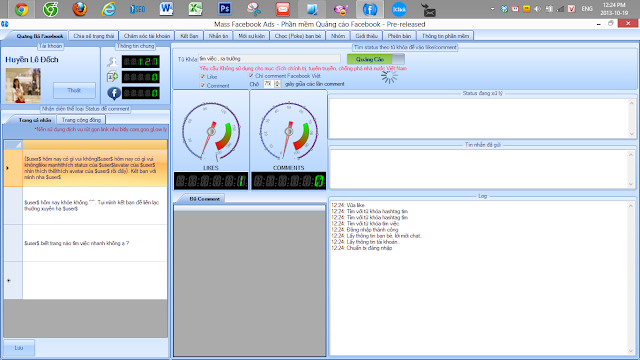Open the snipping scissors taskbar icon
640x360 pixels.
pos(253,9)
